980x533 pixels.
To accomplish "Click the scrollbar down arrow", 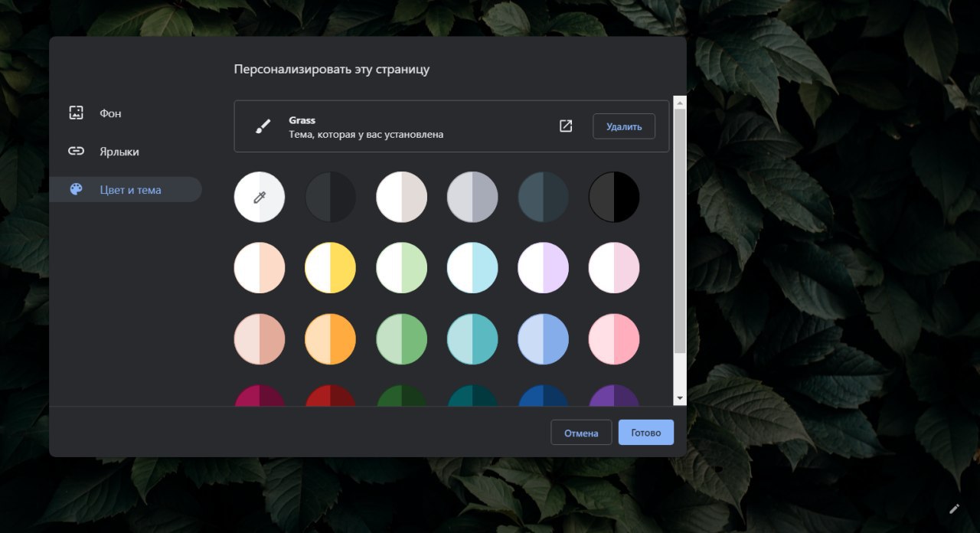I will pyautogui.click(x=680, y=399).
